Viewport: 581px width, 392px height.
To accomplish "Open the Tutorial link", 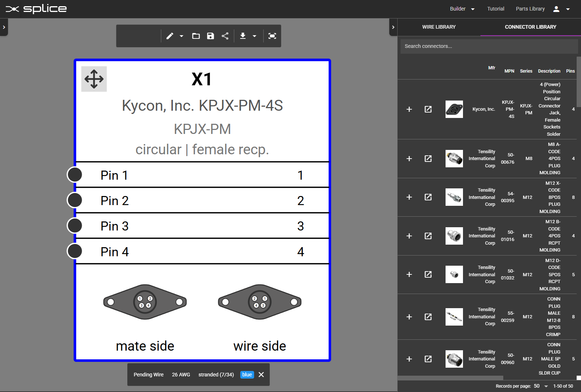I will tap(496, 9).
